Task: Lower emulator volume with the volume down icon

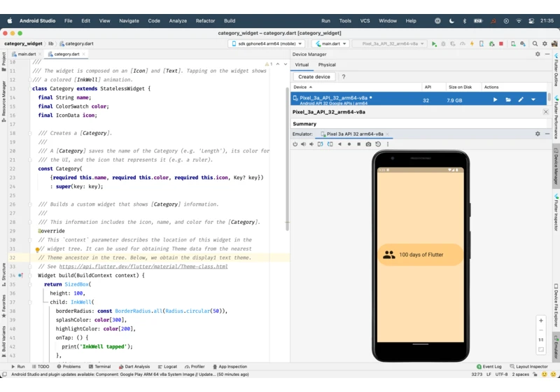Action: 311,144
